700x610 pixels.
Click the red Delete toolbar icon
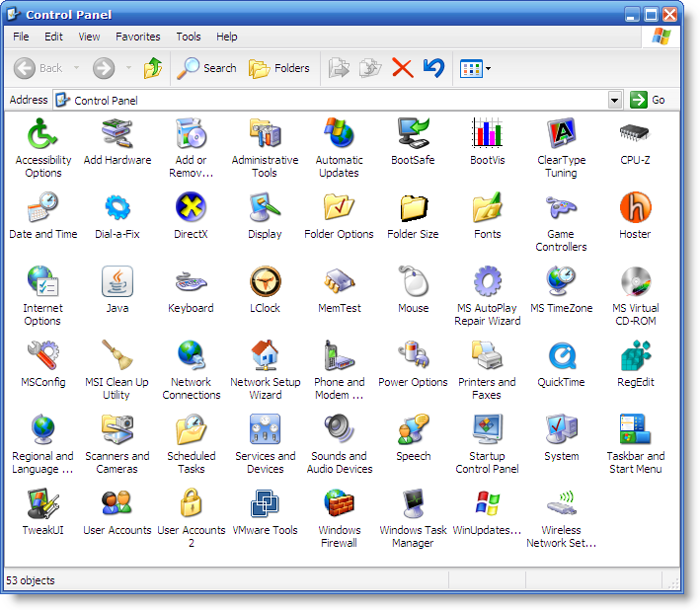(402, 68)
